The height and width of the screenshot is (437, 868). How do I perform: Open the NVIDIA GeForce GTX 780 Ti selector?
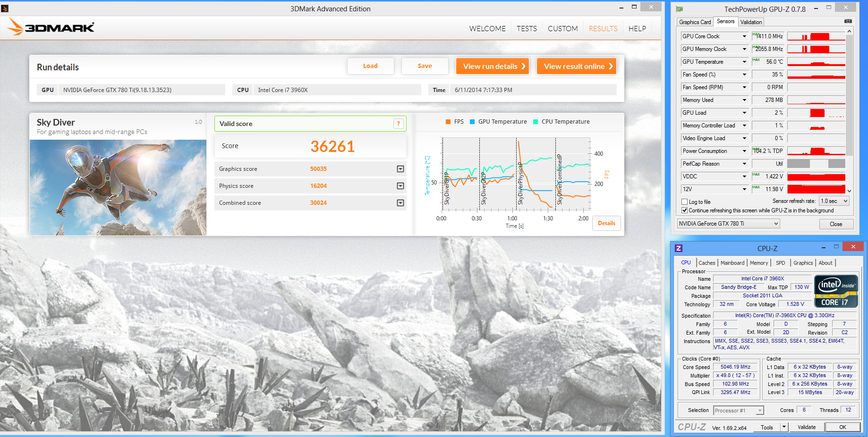coord(728,224)
